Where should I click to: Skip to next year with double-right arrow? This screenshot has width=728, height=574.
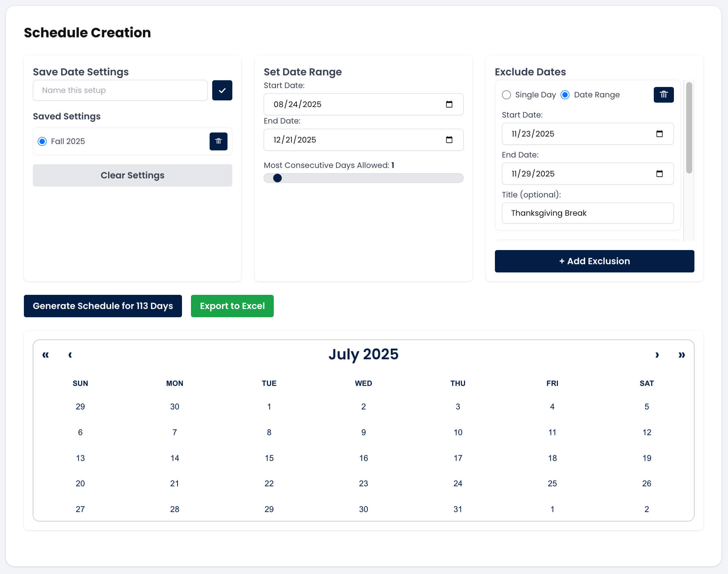click(682, 355)
